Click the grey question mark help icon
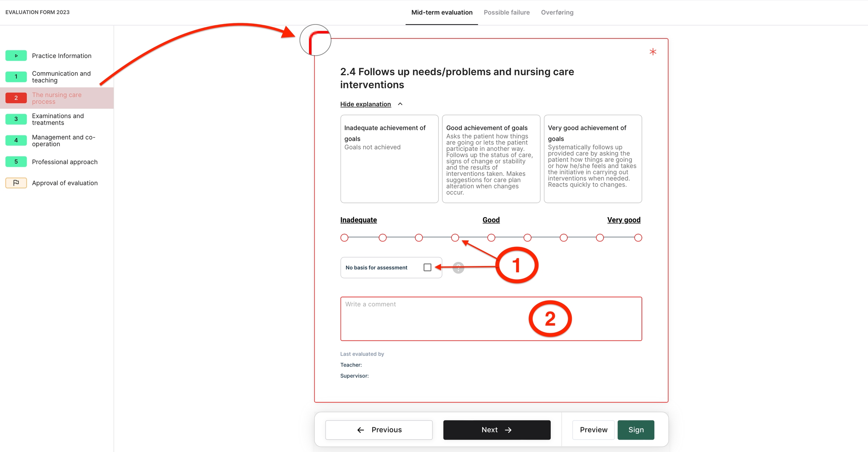This screenshot has width=868, height=452. (x=458, y=268)
